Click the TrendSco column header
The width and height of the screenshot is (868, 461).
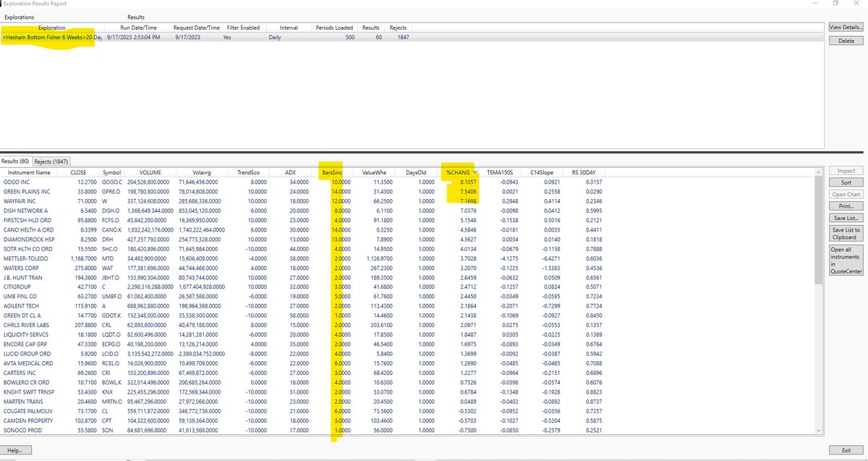(249, 172)
